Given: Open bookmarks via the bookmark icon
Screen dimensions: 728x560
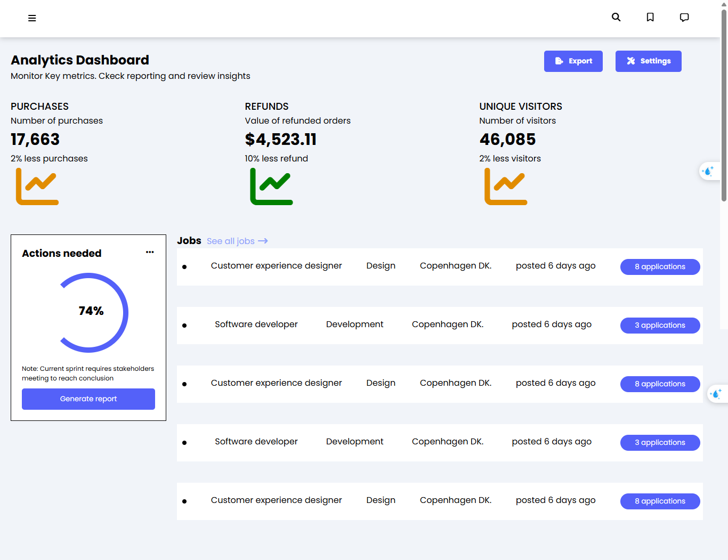Looking at the screenshot, I should 650,18.
